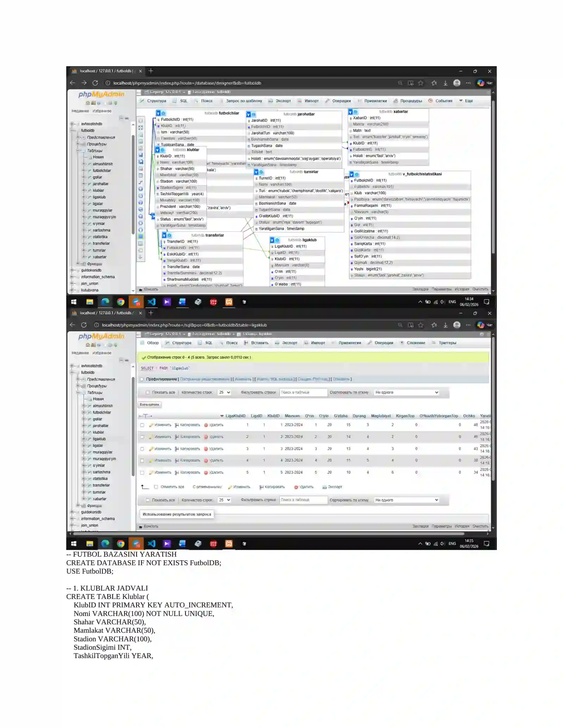Click collapse 'v' icon on turnirlar designer table
Image resolution: width=563 pixels, height=728 pixels.
tap(256, 172)
